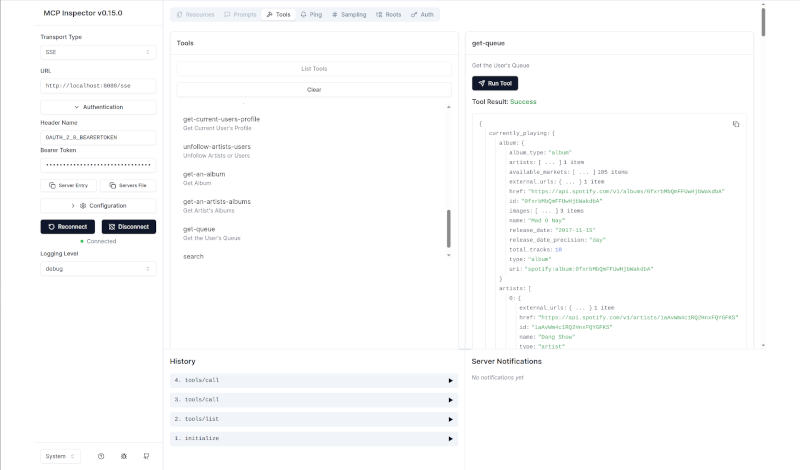
Task: Run the get-queue tool
Action: 494,83
